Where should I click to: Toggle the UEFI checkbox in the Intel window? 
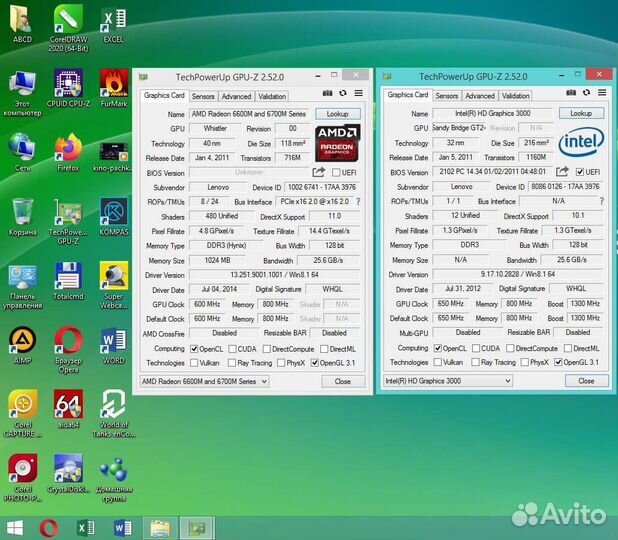click(x=579, y=172)
